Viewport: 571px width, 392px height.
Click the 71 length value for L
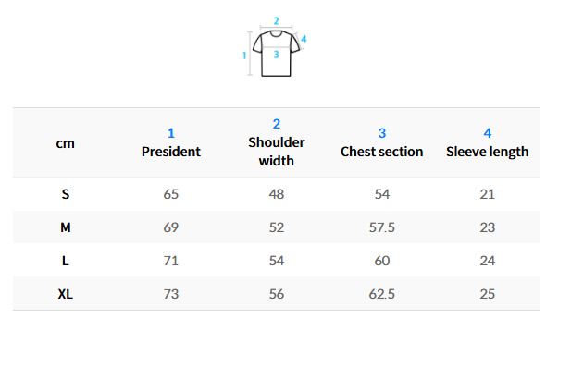click(171, 261)
